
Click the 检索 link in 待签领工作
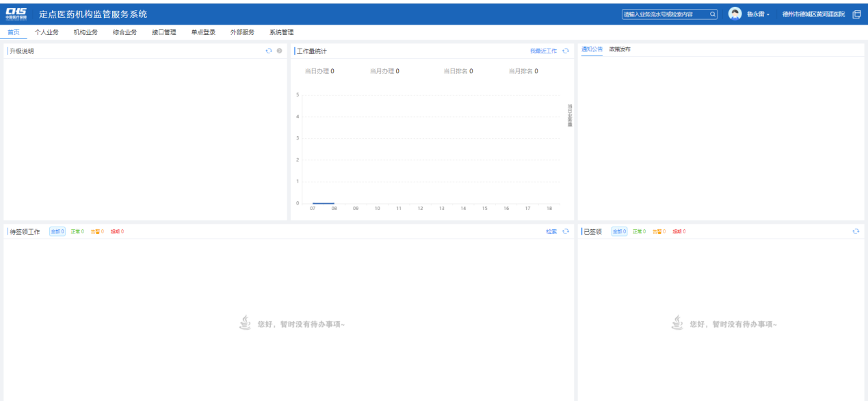click(x=551, y=231)
